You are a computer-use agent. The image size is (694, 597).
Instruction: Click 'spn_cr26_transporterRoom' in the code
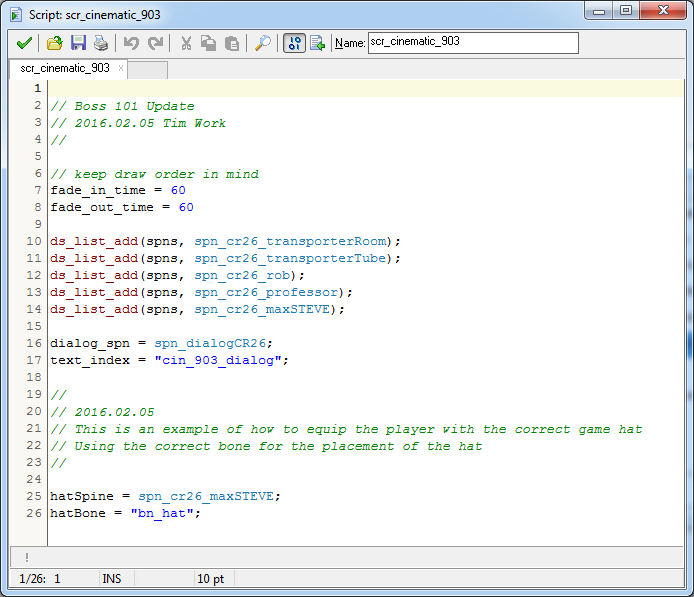(x=291, y=242)
